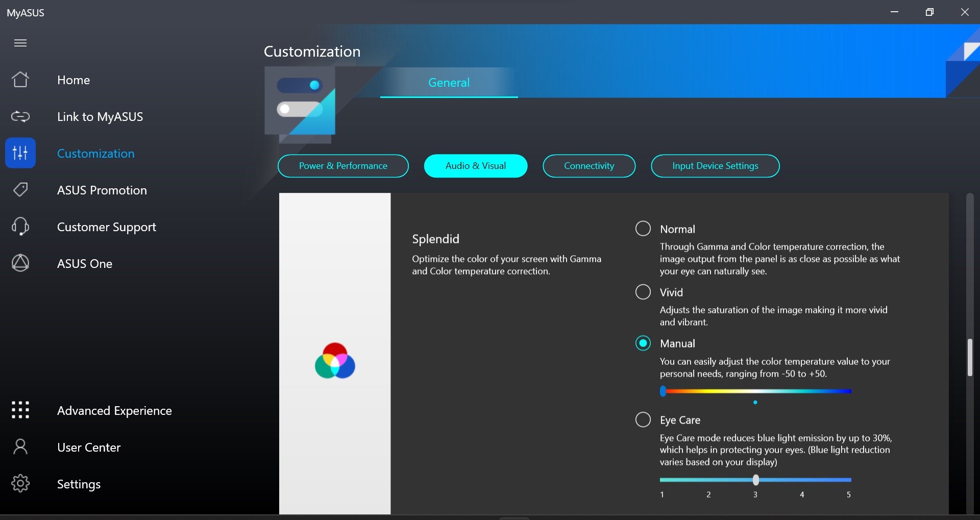The height and width of the screenshot is (520, 980).
Task: Click the Home house icon
Action: (x=20, y=80)
